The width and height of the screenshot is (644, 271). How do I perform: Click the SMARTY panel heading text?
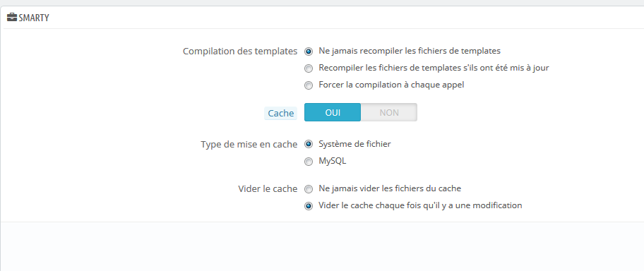pos(34,18)
